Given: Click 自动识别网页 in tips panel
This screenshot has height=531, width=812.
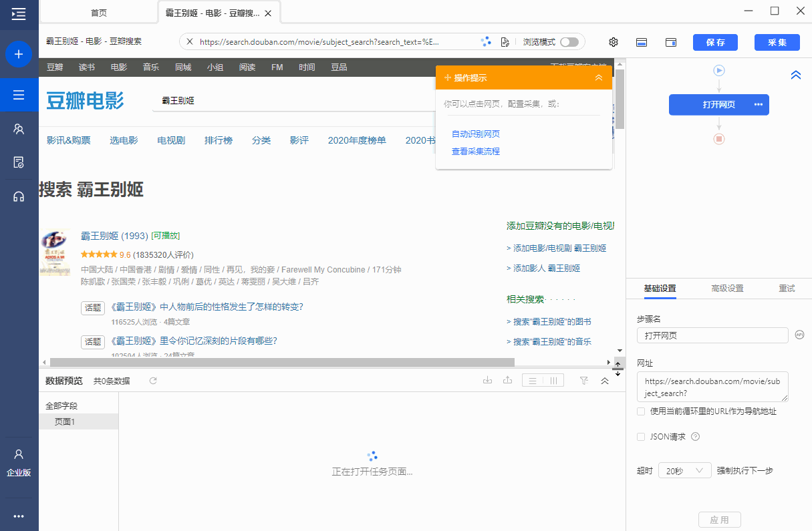Looking at the screenshot, I should (x=476, y=134).
